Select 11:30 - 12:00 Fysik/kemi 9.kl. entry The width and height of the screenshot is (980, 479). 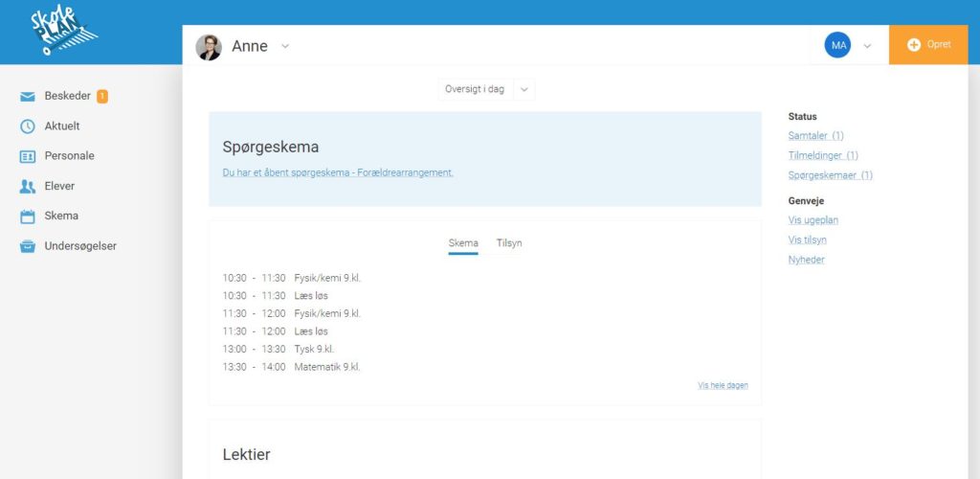pos(291,313)
